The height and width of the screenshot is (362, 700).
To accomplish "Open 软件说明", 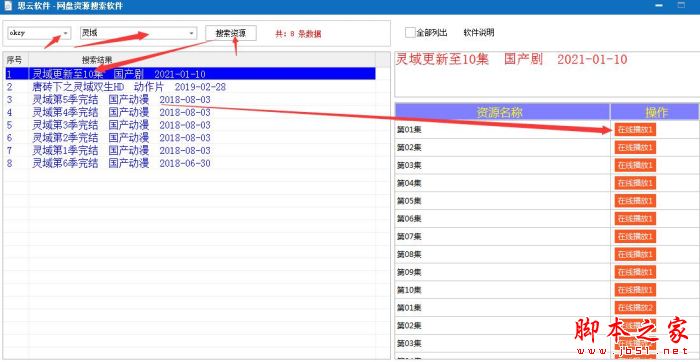I will (479, 33).
